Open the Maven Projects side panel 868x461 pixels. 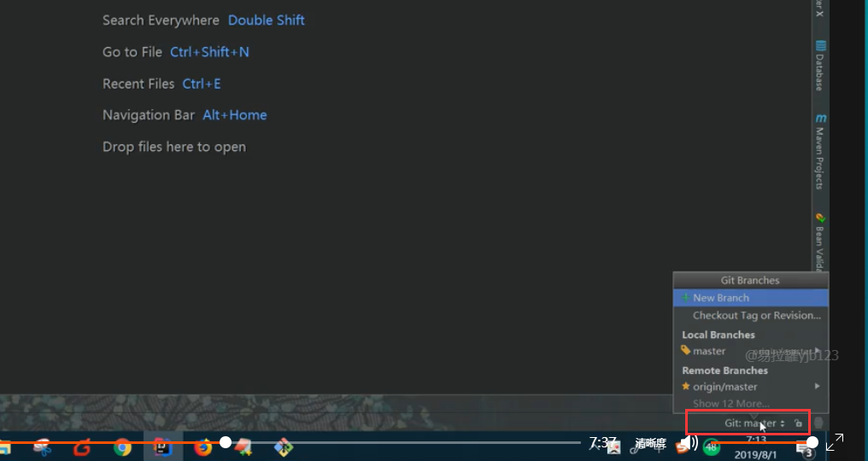click(820, 151)
